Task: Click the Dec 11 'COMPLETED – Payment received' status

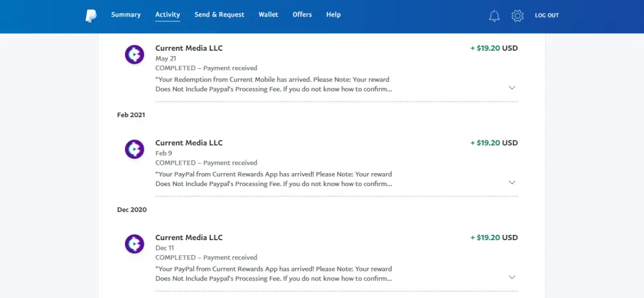Action: click(206, 258)
